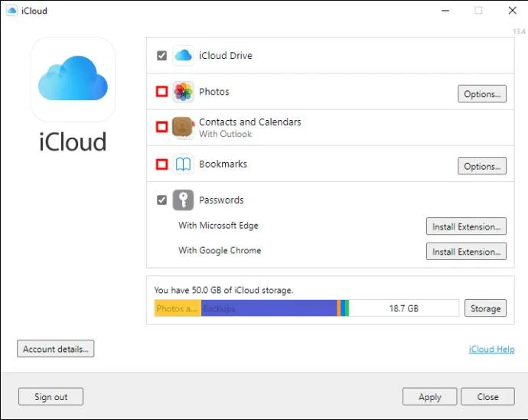
Task: Close the iCloud window with X
Action: pos(512,11)
